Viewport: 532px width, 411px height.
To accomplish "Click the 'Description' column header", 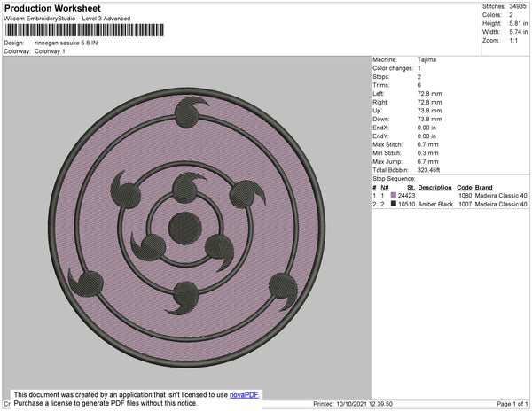I will (x=435, y=188).
